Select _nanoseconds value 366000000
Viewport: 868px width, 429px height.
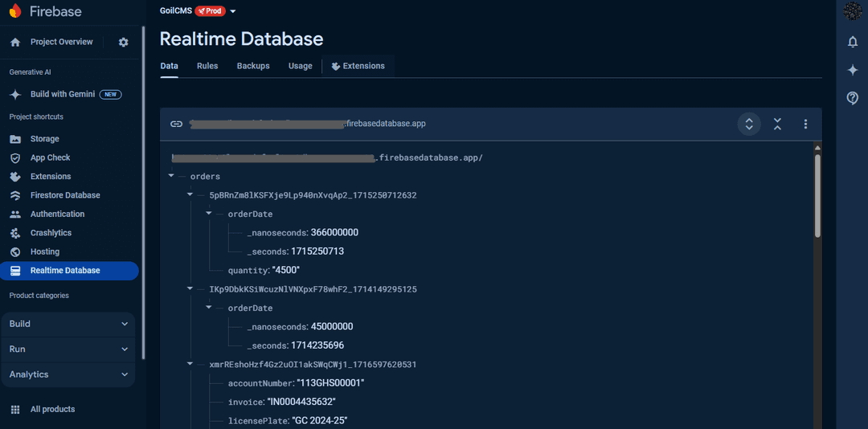click(x=334, y=232)
